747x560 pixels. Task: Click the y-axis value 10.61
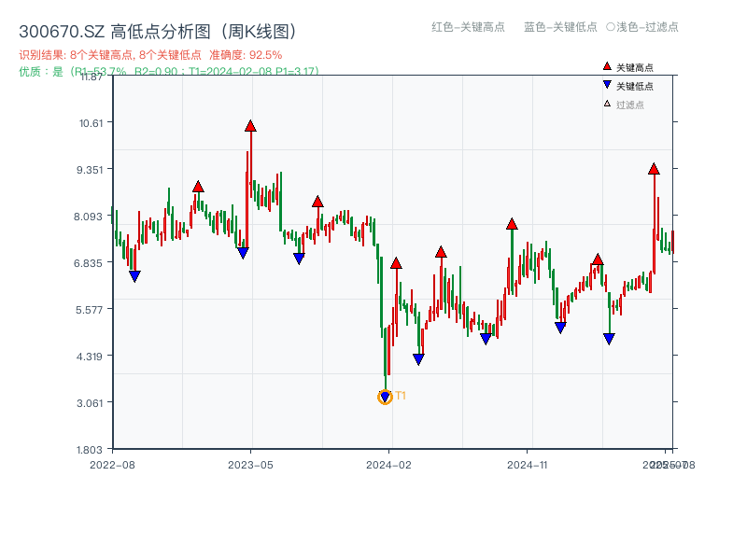91,123
